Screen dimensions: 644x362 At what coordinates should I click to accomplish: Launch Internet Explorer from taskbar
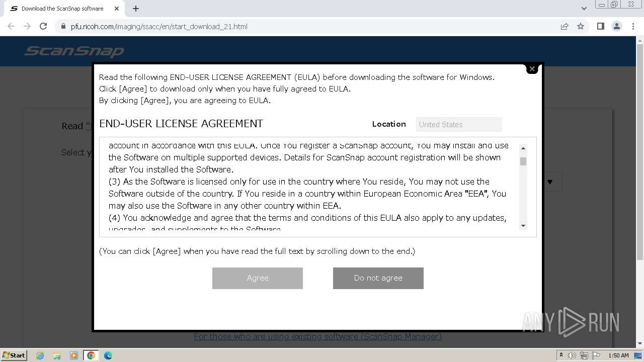click(x=40, y=355)
